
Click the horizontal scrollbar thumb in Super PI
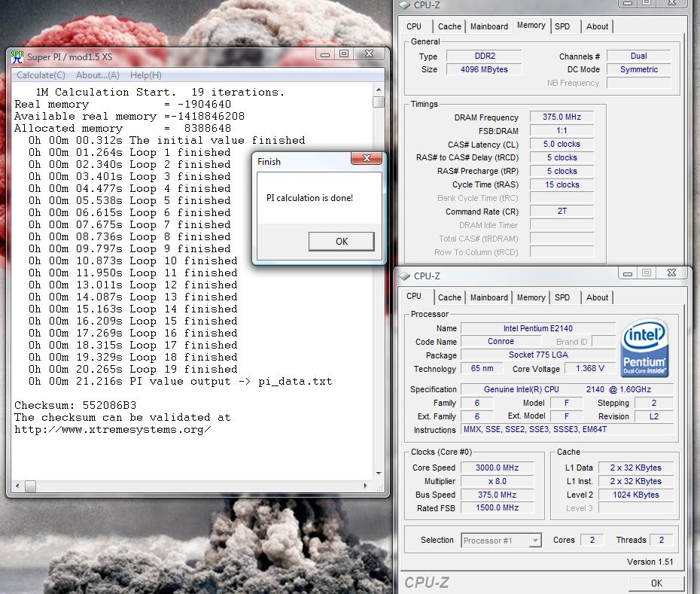(x=30, y=486)
